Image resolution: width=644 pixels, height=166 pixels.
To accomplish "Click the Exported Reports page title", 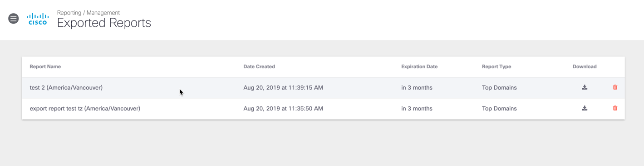I will [104, 23].
